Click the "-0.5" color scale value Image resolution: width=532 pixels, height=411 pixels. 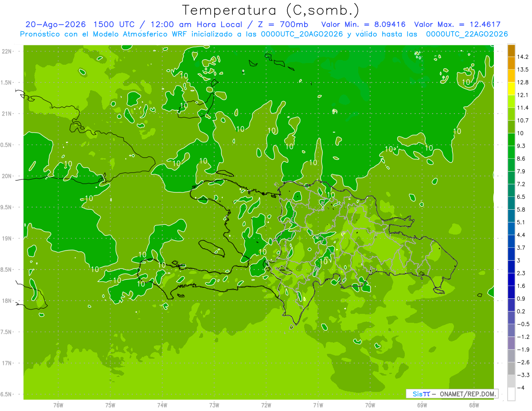[523, 324]
